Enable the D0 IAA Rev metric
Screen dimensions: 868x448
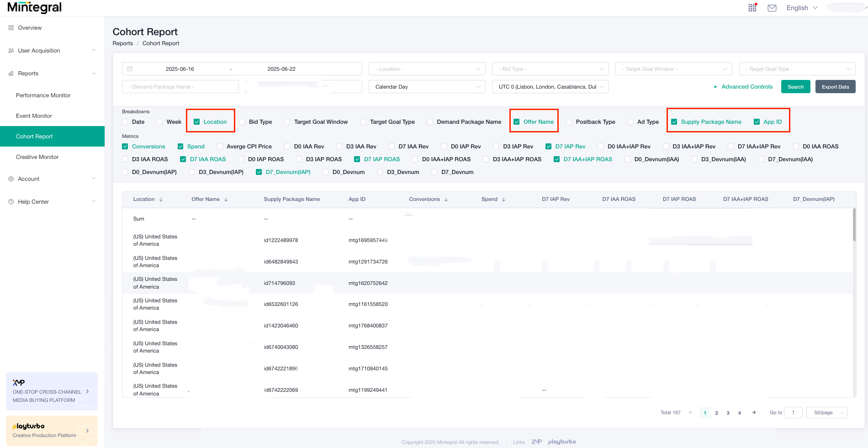[287, 146]
